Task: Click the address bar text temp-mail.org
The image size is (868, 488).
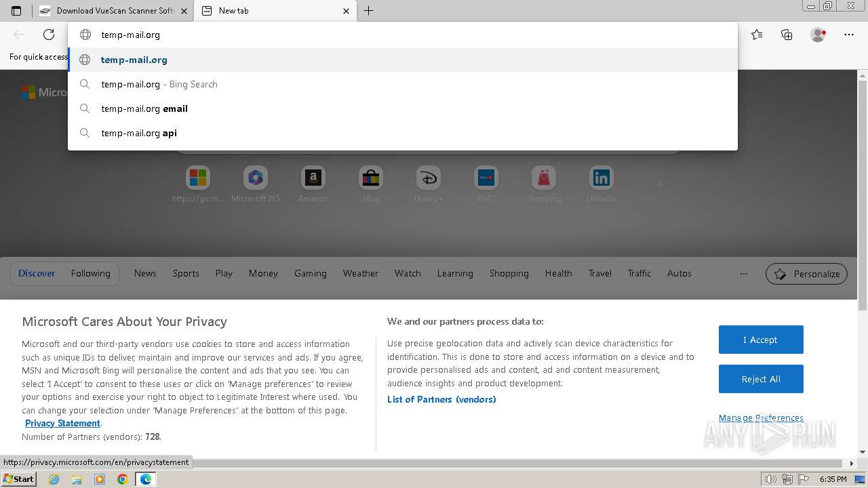Action: pos(131,35)
